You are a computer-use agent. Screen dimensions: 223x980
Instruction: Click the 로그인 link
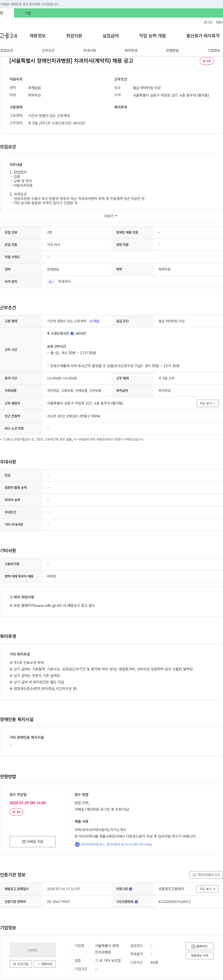[208, 23]
